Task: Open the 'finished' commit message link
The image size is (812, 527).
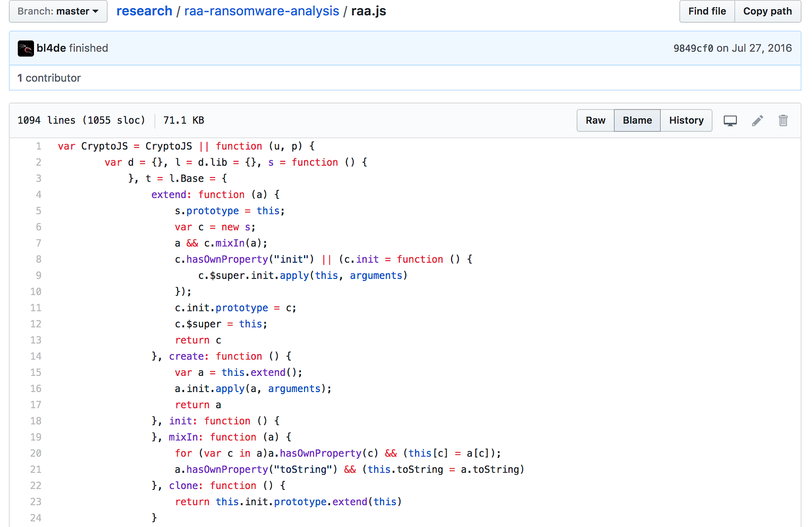Action: coord(89,48)
